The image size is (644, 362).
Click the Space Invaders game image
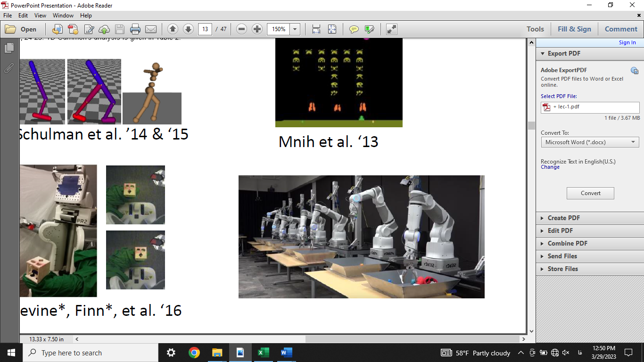pos(339,82)
